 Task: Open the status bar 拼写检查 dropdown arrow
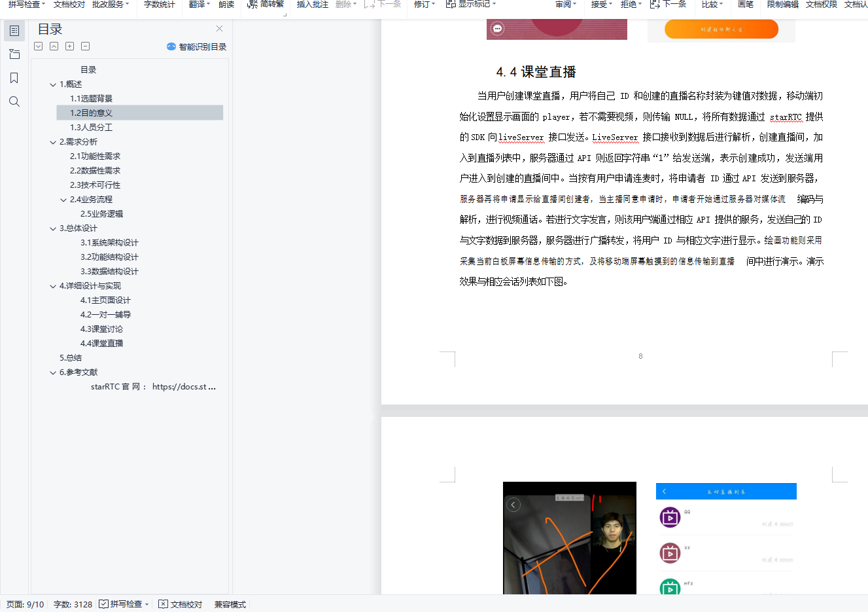(147, 604)
